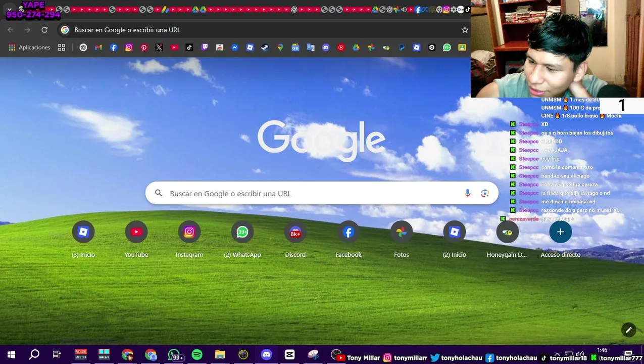
Task: Go forward to the next page
Action: coord(28,30)
